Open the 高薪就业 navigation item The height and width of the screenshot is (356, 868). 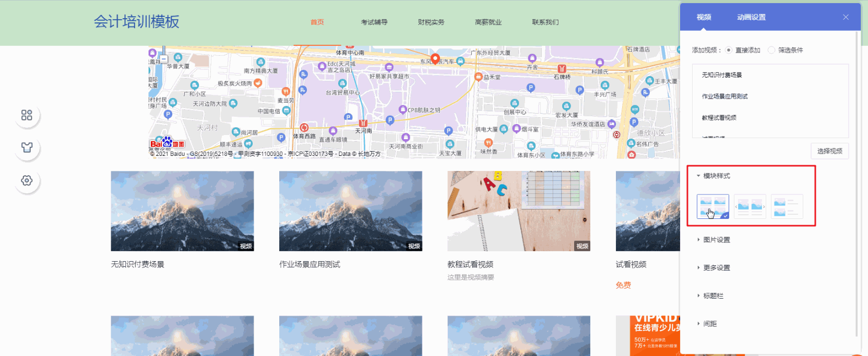click(x=488, y=22)
